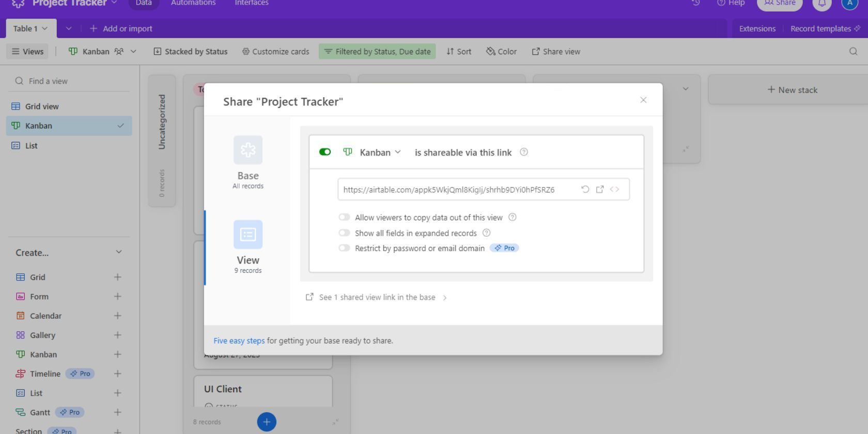The width and height of the screenshot is (868, 434).
Task: Collapse the Create section
Action: [x=119, y=252]
